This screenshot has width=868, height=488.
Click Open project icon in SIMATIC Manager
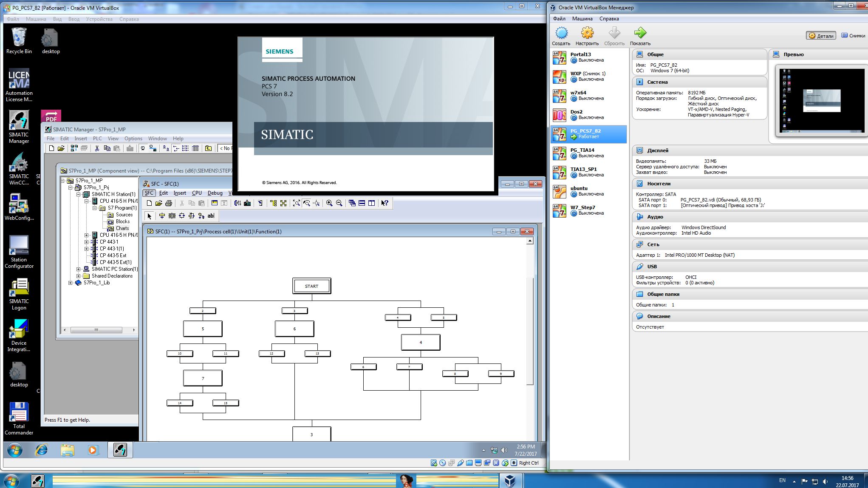point(61,148)
